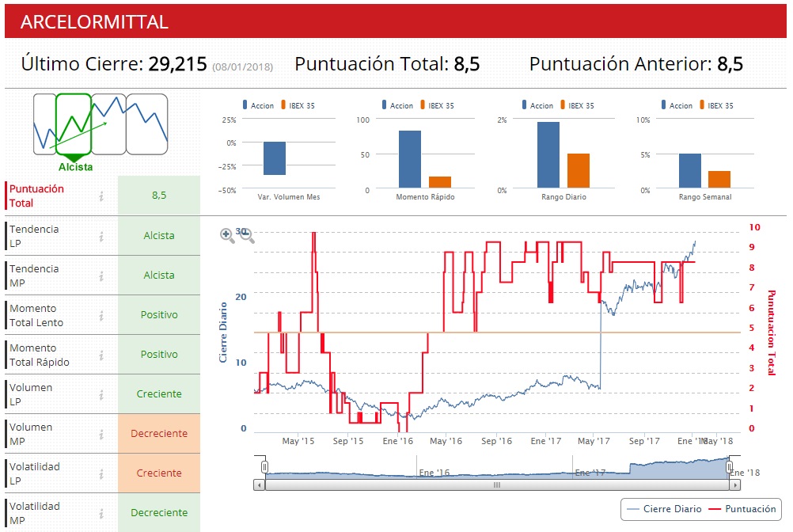Click Decreciente value for Volatilidad MP

click(159, 512)
